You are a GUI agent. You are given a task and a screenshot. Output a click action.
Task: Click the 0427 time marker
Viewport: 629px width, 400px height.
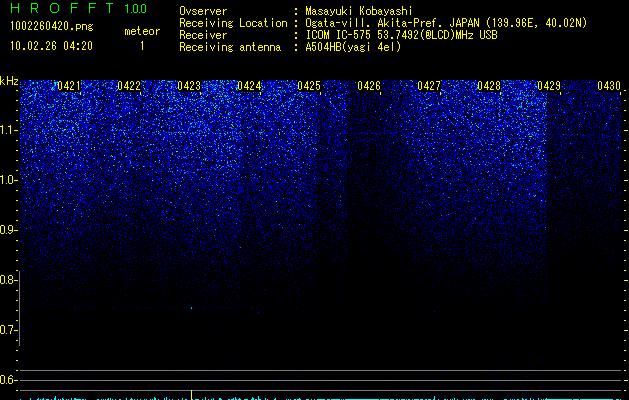pos(429,86)
